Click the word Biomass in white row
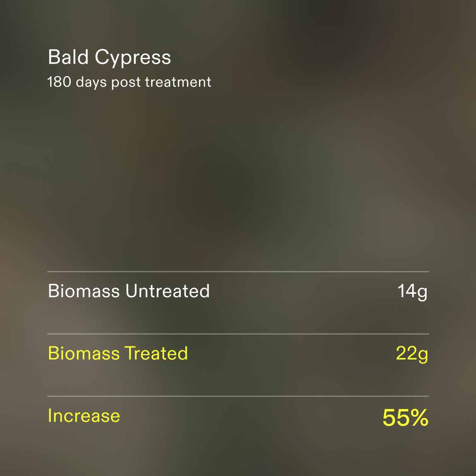 (x=84, y=291)
